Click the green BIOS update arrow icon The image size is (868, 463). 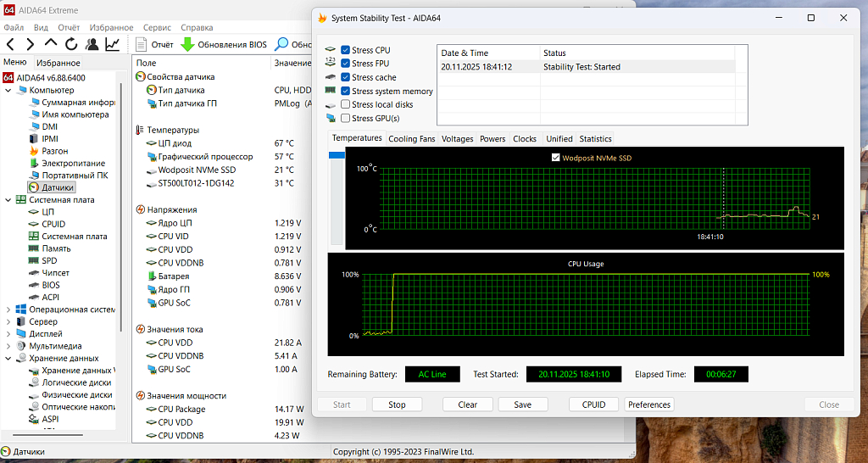[x=187, y=44]
